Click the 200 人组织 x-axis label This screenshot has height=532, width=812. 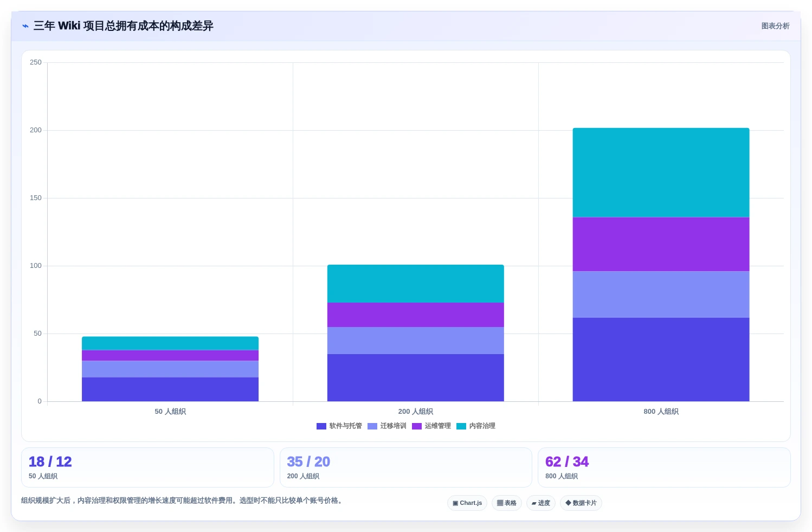[416, 412]
